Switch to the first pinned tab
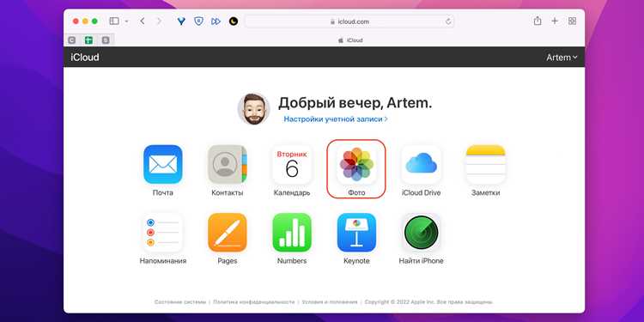644x322 pixels. [72, 40]
